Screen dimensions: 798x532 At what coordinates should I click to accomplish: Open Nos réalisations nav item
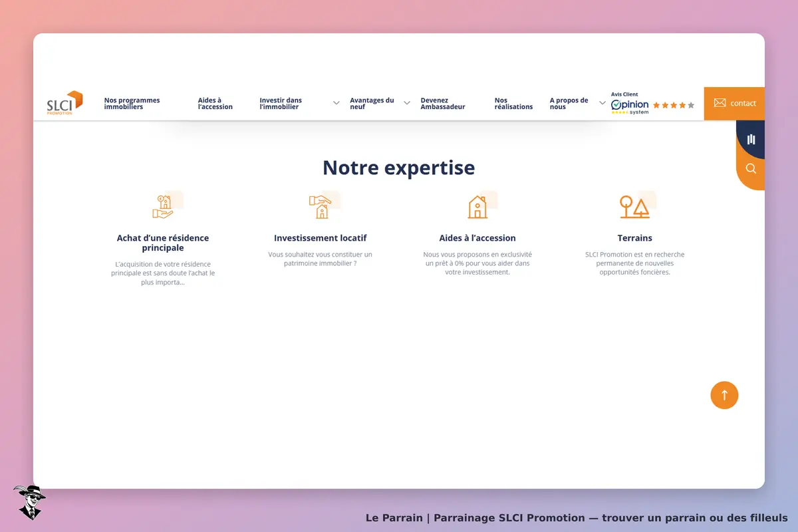pos(513,103)
